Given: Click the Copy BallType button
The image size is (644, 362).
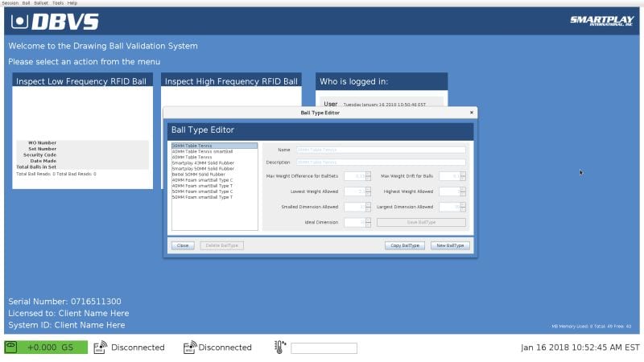Looking at the screenshot, I should pos(405,245).
